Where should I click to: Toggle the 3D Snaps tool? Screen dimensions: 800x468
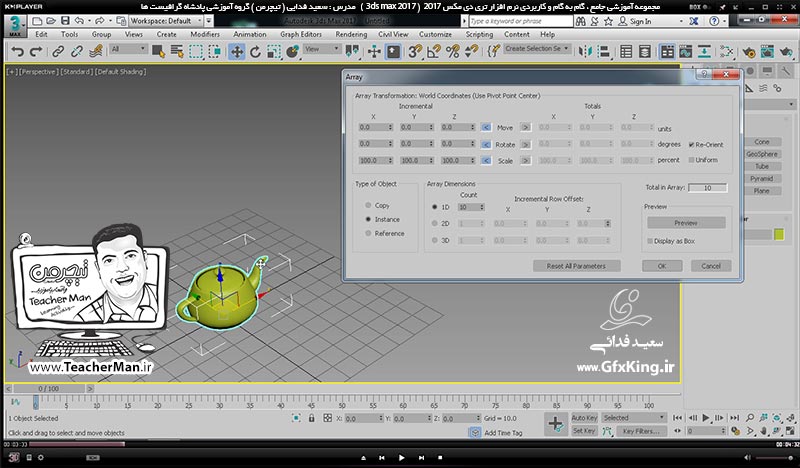[415, 52]
